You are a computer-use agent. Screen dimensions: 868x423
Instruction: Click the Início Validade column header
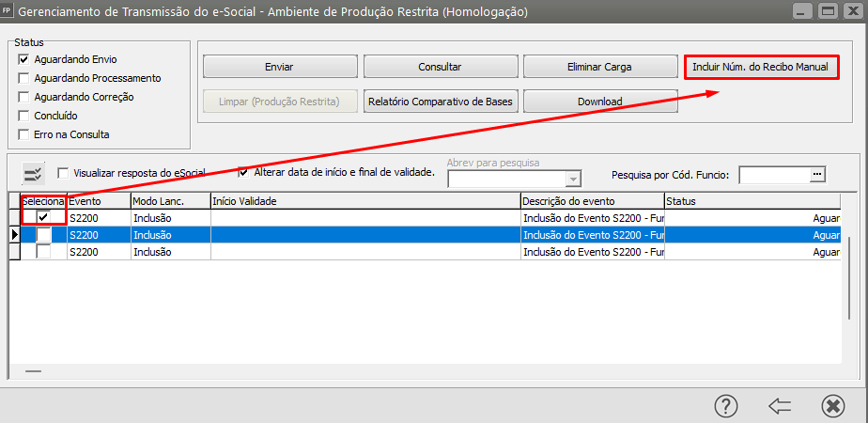[x=365, y=201]
